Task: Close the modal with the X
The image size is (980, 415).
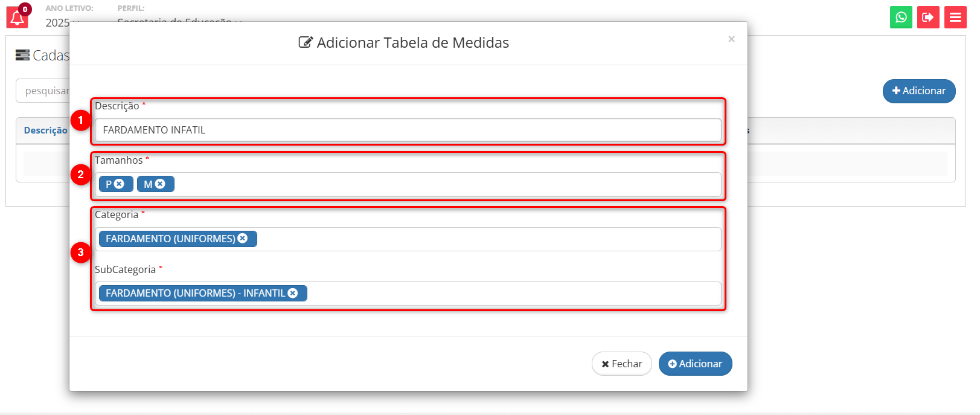Action: tap(731, 39)
